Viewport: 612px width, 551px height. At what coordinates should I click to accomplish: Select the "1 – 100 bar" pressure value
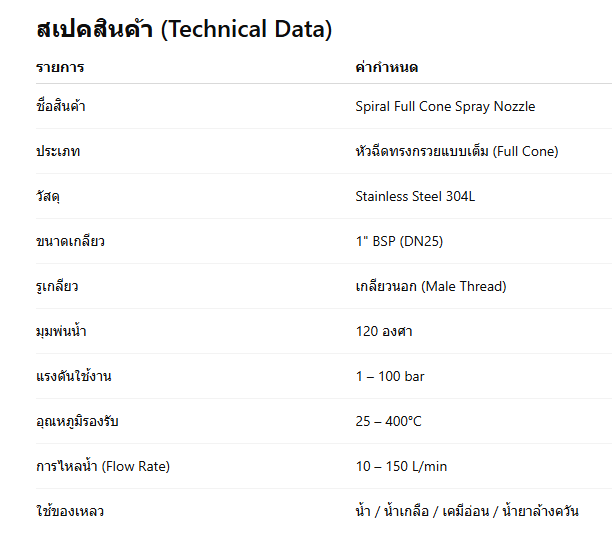pos(390,377)
